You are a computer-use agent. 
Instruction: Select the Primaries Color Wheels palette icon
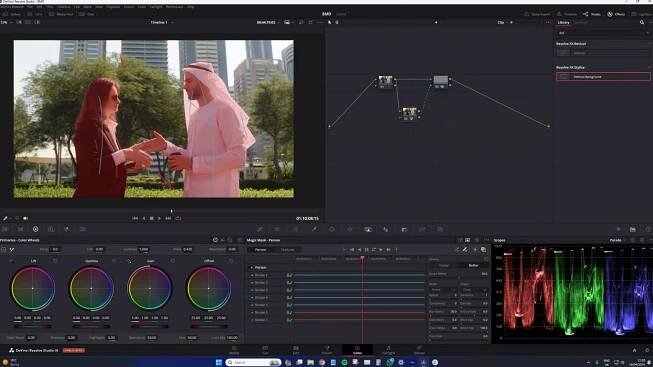(x=35, y=229)
